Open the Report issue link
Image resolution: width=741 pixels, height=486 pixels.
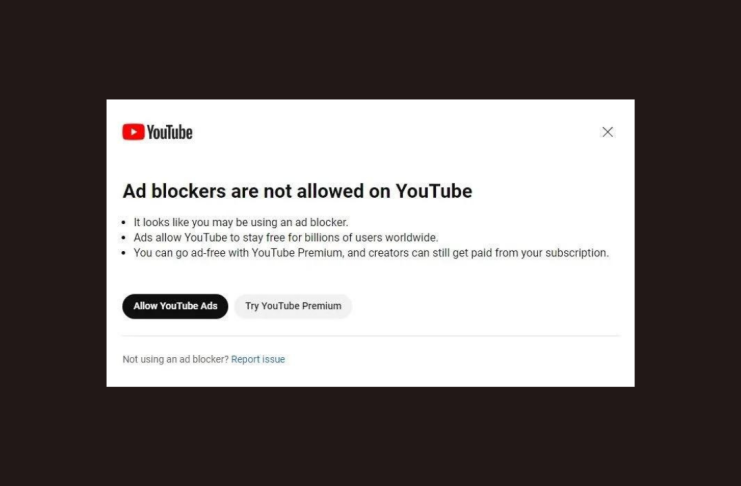point(258,359)
